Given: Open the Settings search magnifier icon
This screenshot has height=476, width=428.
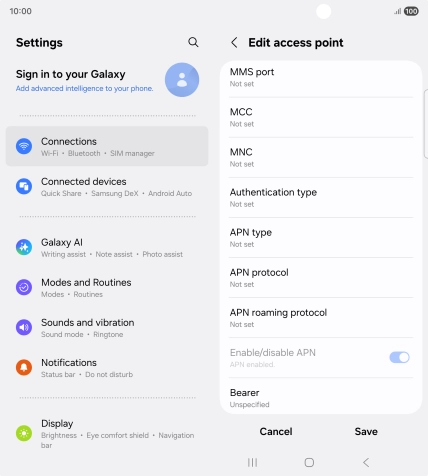Looking at the screenshot, I should click(193, 42).
